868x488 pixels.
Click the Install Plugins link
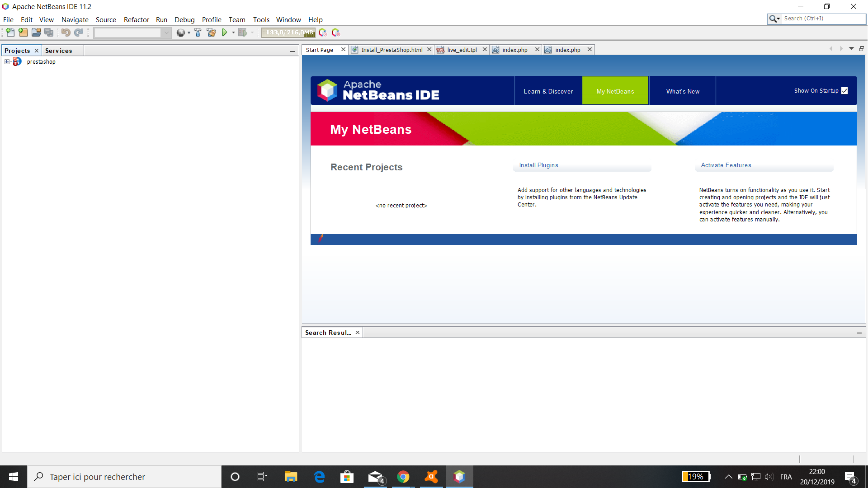pos(538,165)
